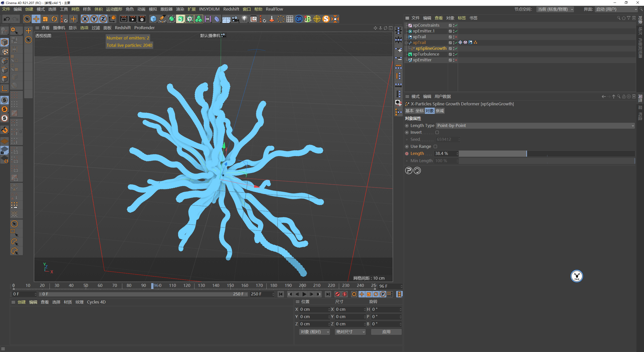Open render settings clapperboard gear icon

(x=142, y=19)
